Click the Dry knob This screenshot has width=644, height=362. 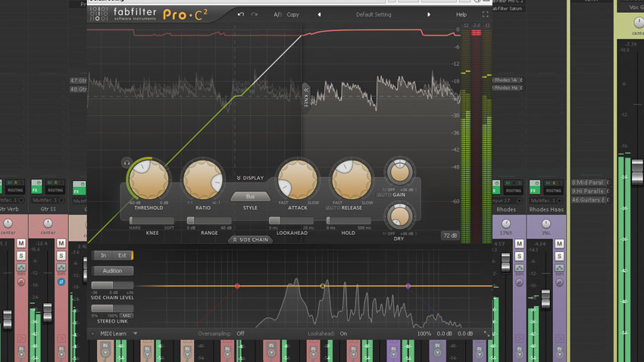coord(399,217)
